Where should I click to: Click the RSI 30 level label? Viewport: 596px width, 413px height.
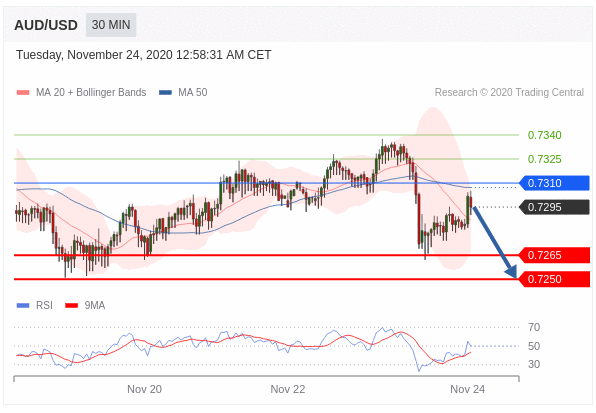(x=534, y=364)
